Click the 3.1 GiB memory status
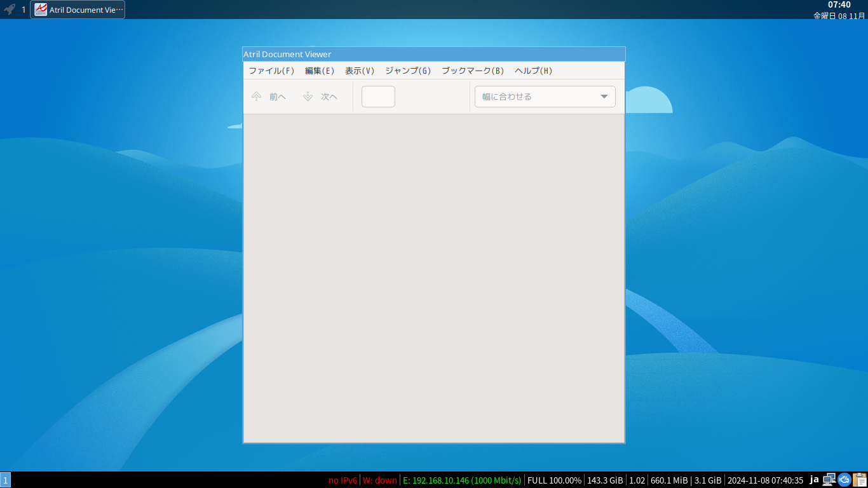This screenshot has width=868, height=488. pyautogui.click(x=708, y=480)
